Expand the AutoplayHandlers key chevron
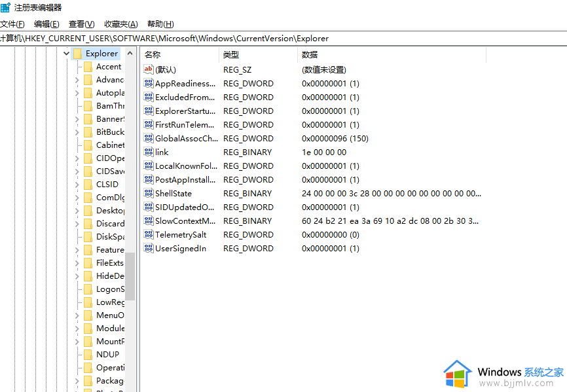This screenshot has height=392, width=567. click(x=77, y=93)
